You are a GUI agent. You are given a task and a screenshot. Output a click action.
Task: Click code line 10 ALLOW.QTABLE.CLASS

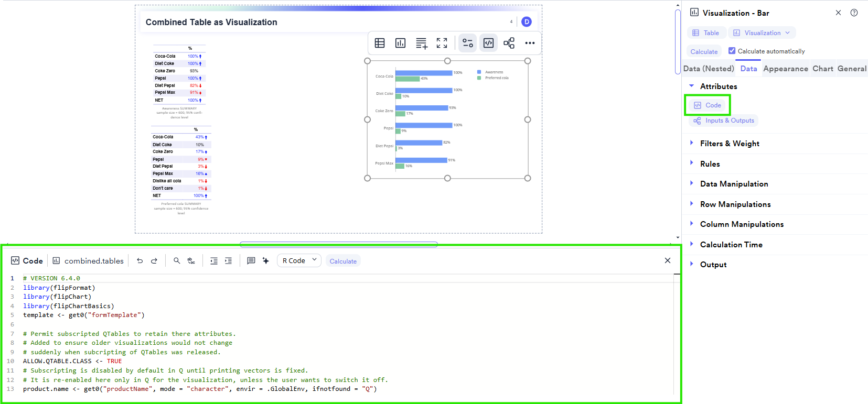tap(72, 361)
